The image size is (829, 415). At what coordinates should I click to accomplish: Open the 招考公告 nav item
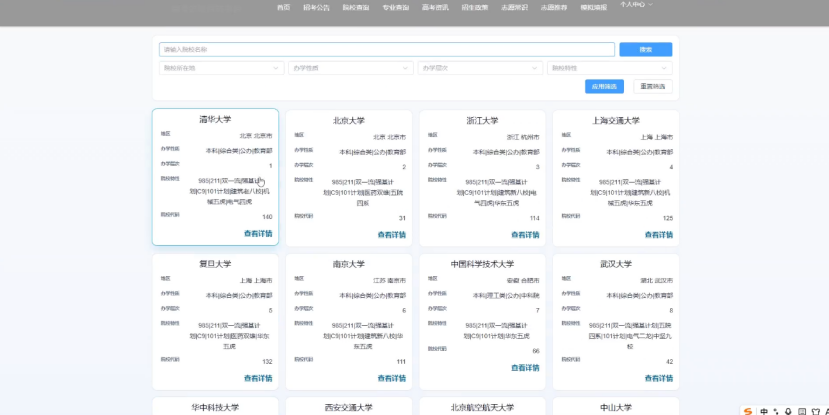click(316, 7)
